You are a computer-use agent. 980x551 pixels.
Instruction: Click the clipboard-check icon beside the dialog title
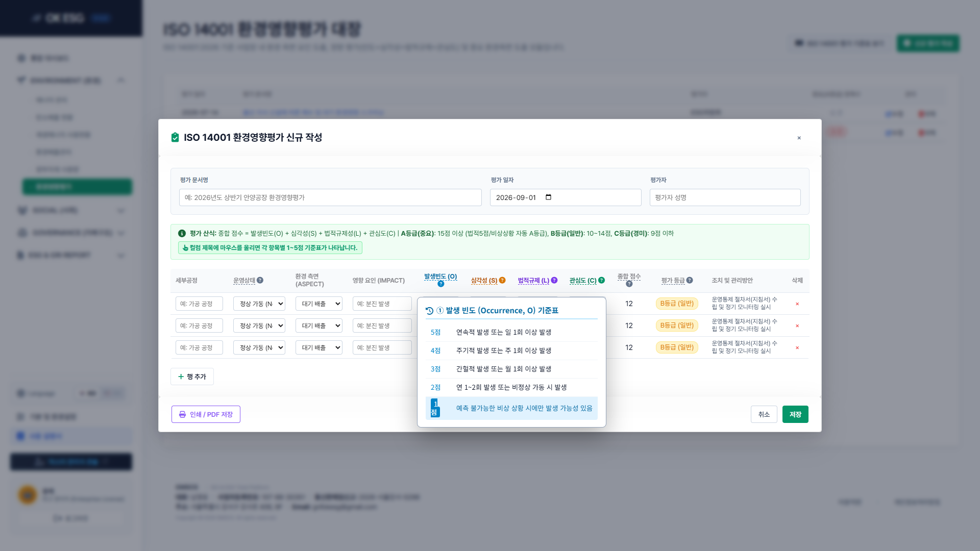coord(175,137)
